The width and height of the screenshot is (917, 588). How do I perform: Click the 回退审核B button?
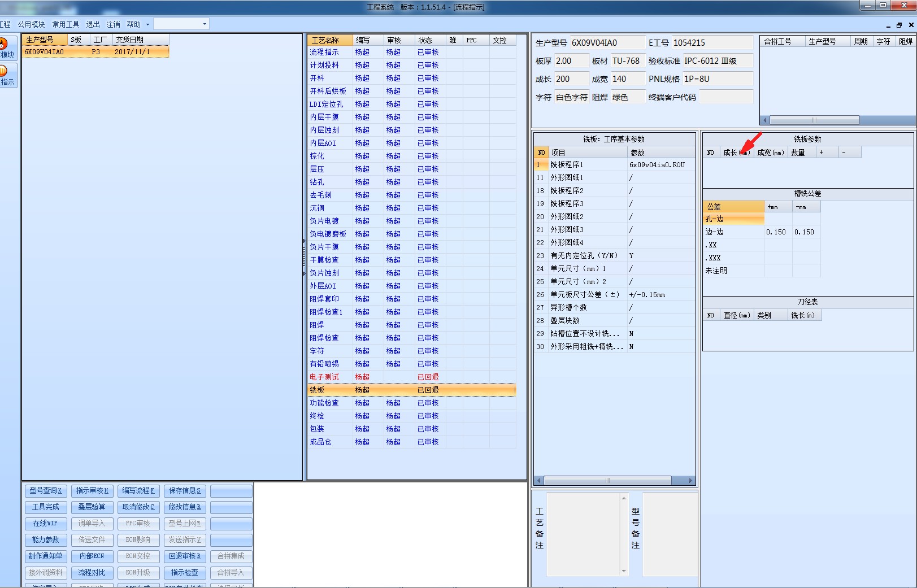click(185, 556)
